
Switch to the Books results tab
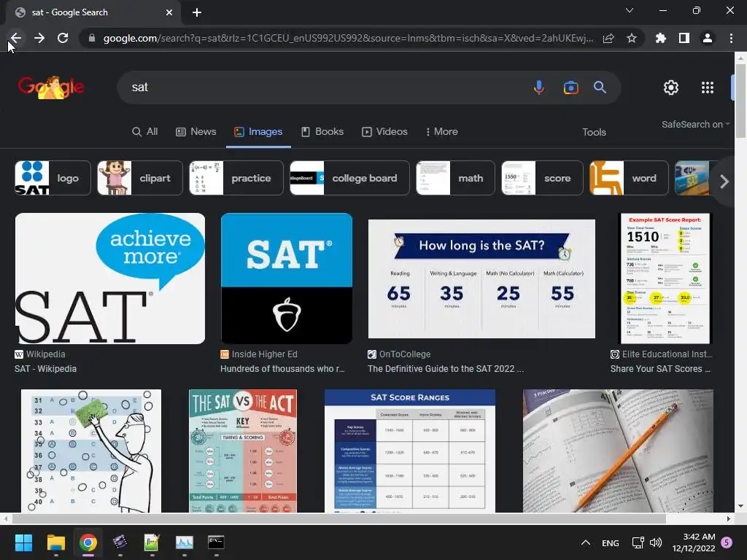click(322, 132)
